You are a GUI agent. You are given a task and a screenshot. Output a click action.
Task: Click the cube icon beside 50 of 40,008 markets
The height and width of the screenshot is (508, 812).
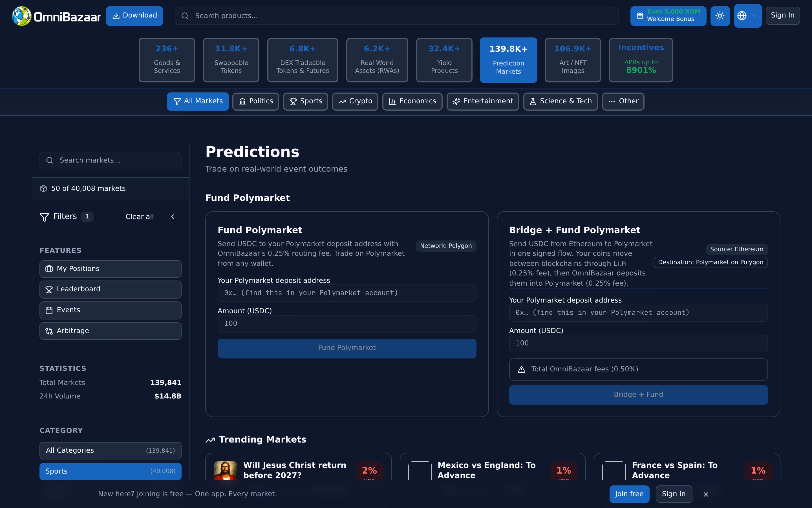point(43,189)
